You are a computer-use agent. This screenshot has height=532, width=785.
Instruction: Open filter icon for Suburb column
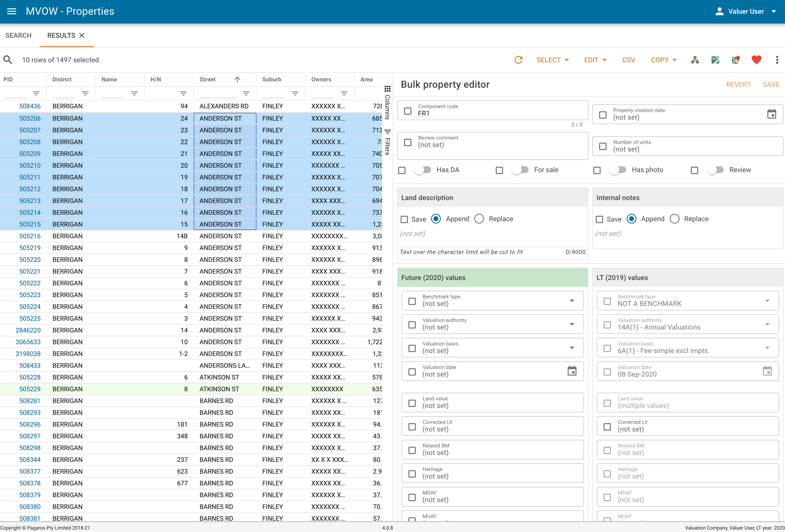coord(295,94)
